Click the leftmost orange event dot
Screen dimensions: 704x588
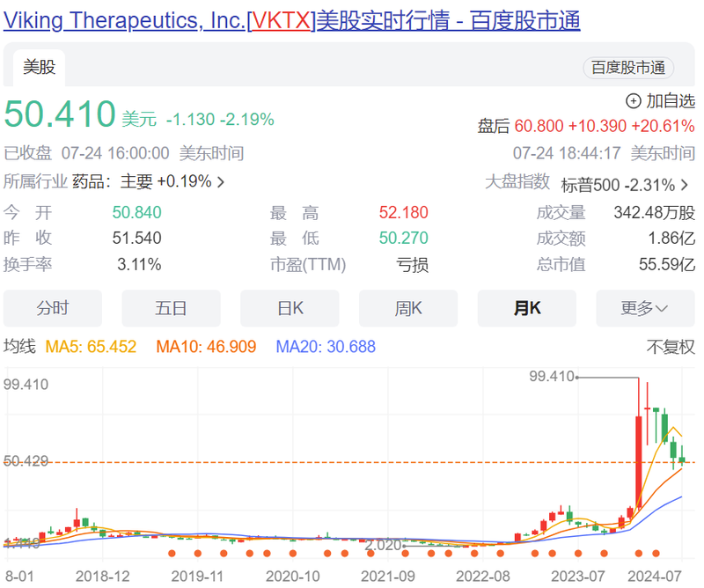(172, 554)
